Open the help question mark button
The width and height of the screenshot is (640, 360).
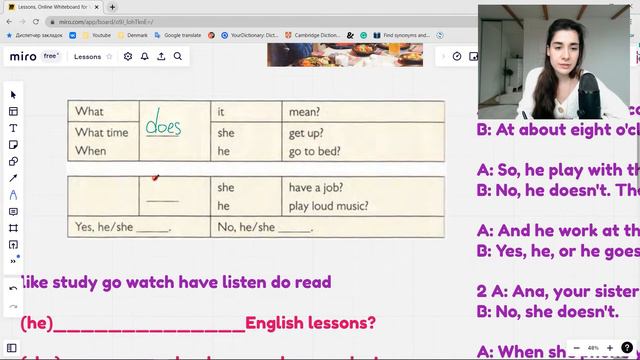coord(627,347)
